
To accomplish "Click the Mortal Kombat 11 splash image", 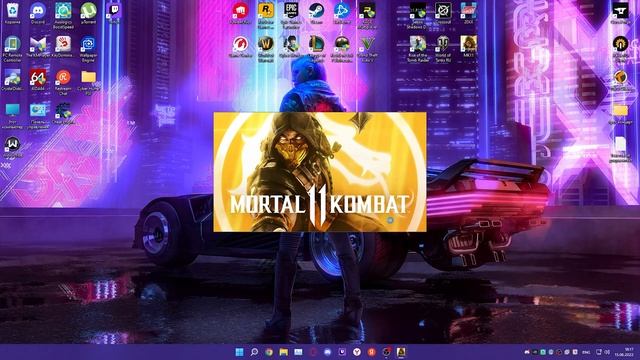I will point(320,172).
